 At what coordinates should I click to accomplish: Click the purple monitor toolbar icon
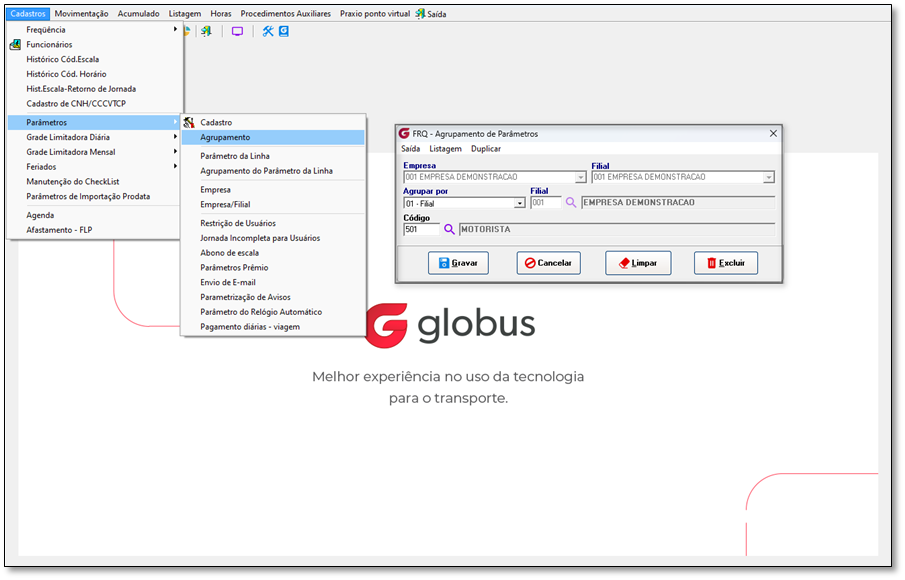237,31
